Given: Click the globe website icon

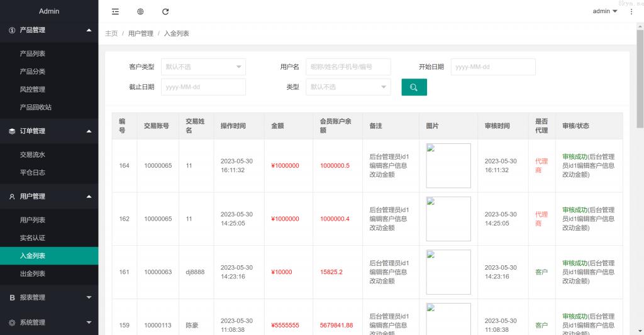Looking at the screenshot, I should coord(140,11).
